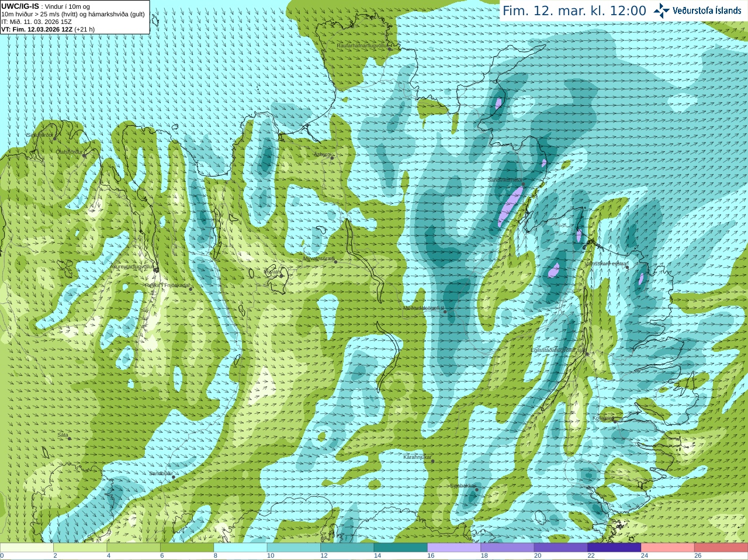Click the above 26 m/s salmon swatch
The image size is (748, 560).
pos(721,548)
